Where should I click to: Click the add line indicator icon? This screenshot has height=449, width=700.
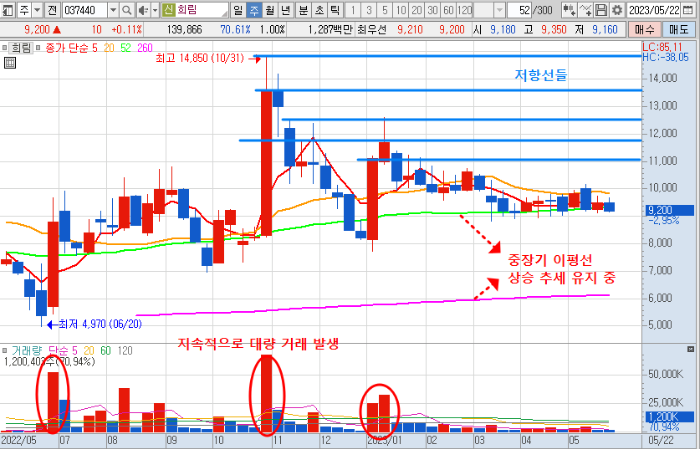(x=585, y=10)
